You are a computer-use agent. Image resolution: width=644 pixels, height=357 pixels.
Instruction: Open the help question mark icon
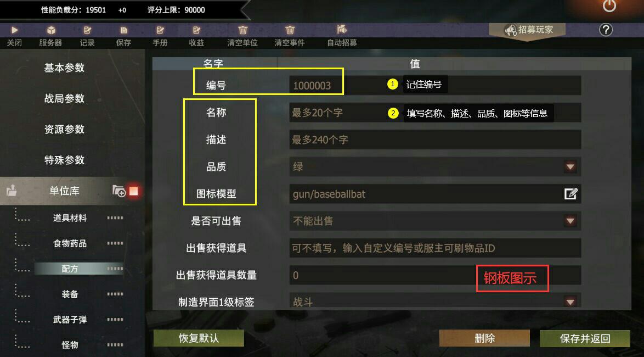[606, 30]
